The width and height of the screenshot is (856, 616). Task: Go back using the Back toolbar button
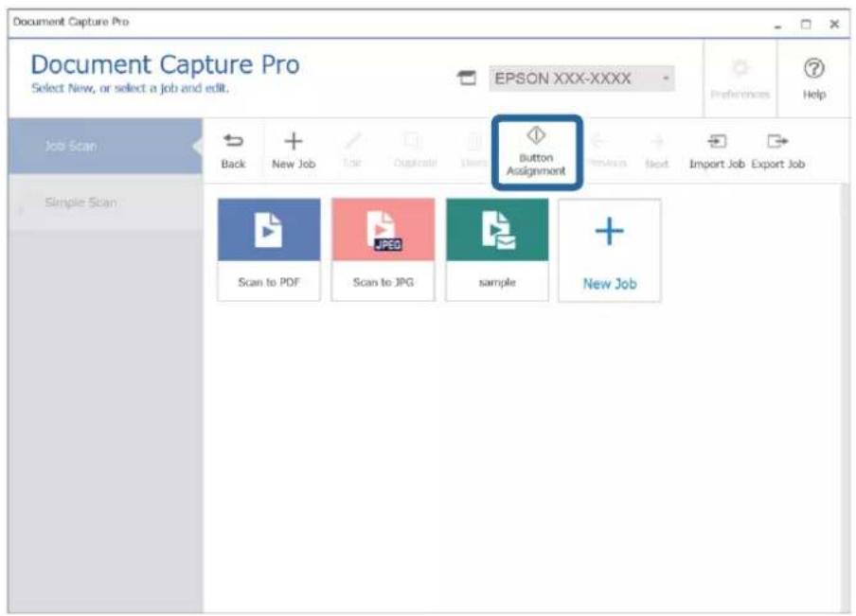click(x=233, y=150)
